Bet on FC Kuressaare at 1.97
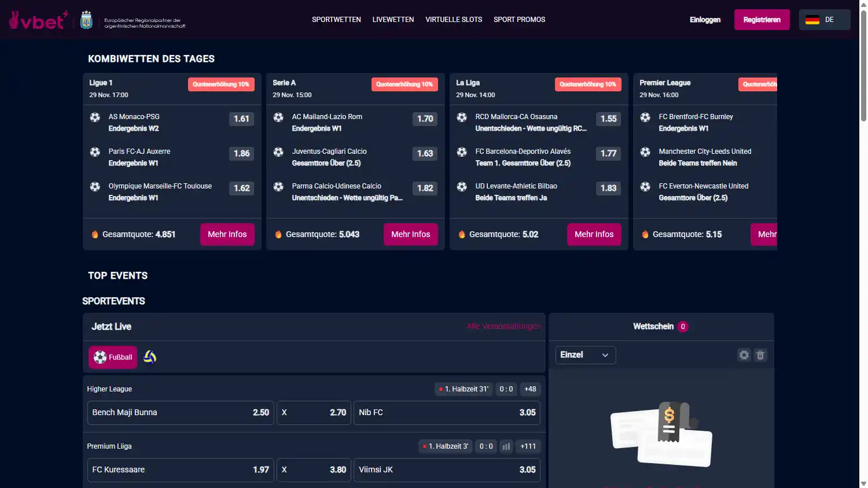Screen dimensions: 868x488 pos(181,470)
